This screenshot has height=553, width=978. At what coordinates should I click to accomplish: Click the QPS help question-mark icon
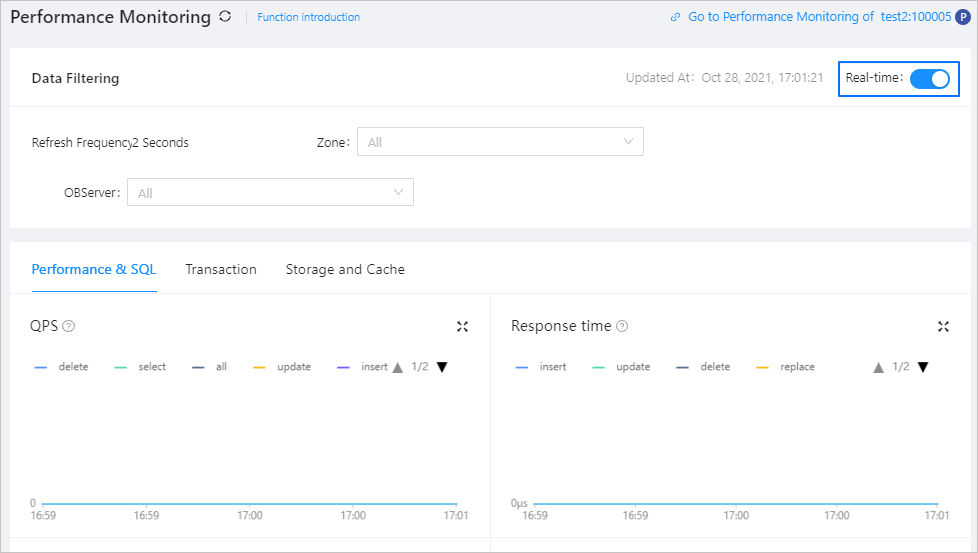pyautogui.click(x=69, y=326)
